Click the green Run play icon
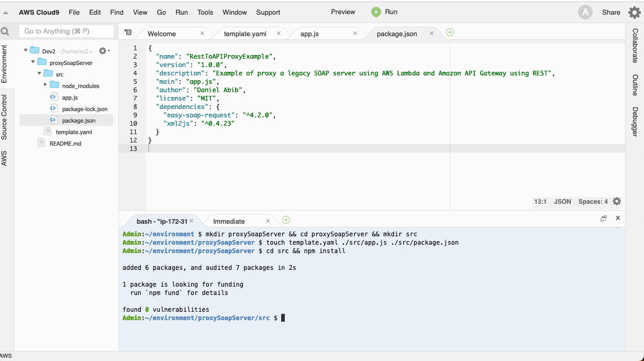Viewport: 644px width, 361px height. pos(376,12)
